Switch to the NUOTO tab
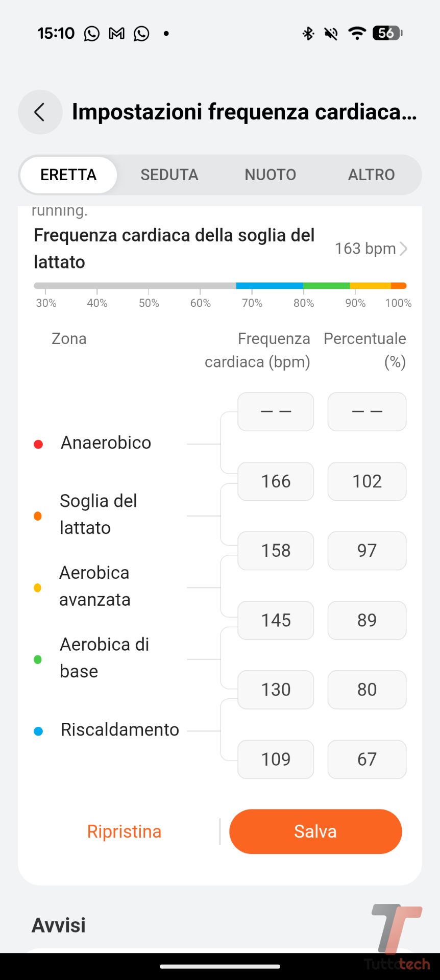The width and height of the screenshot is (440, 980). coord(270,175)
